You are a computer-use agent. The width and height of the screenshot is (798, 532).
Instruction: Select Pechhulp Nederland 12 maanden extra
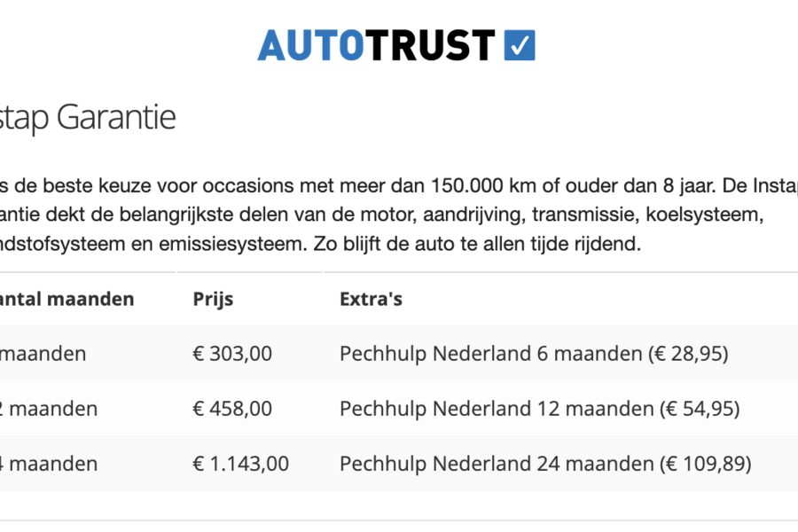click(x=539, y=408)
